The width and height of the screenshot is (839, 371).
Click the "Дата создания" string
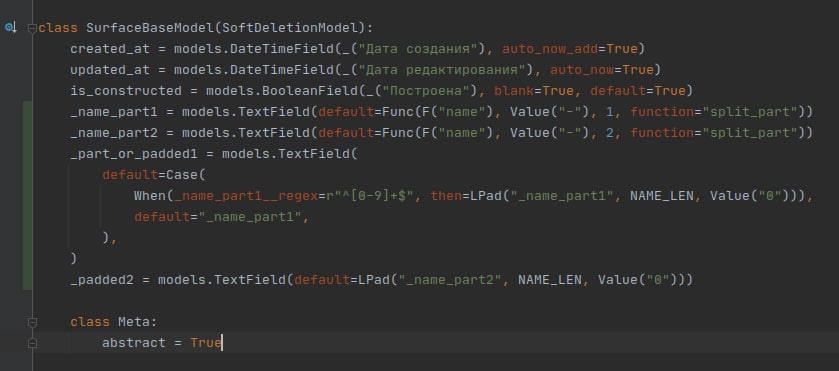tap(418, 49)
